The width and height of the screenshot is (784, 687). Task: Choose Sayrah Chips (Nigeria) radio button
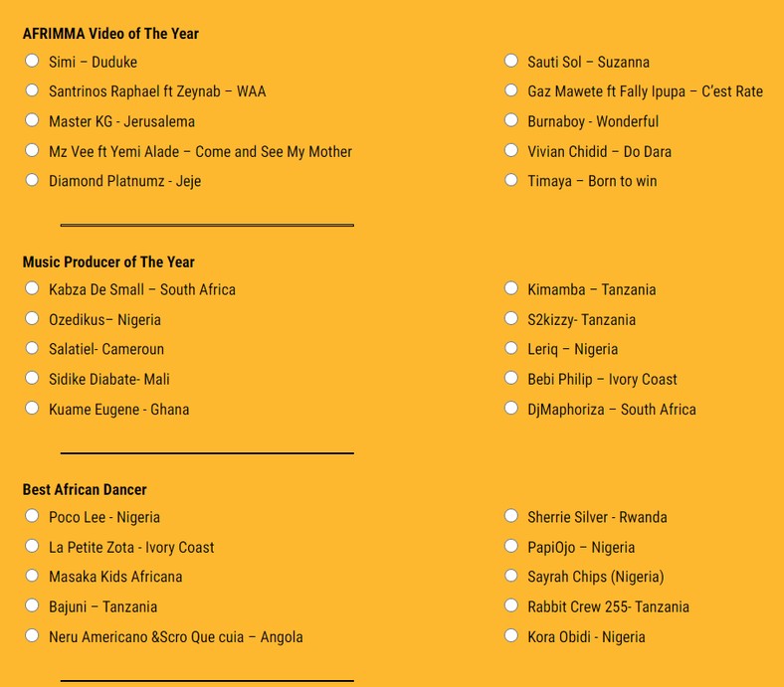click(x=511, y=576)
